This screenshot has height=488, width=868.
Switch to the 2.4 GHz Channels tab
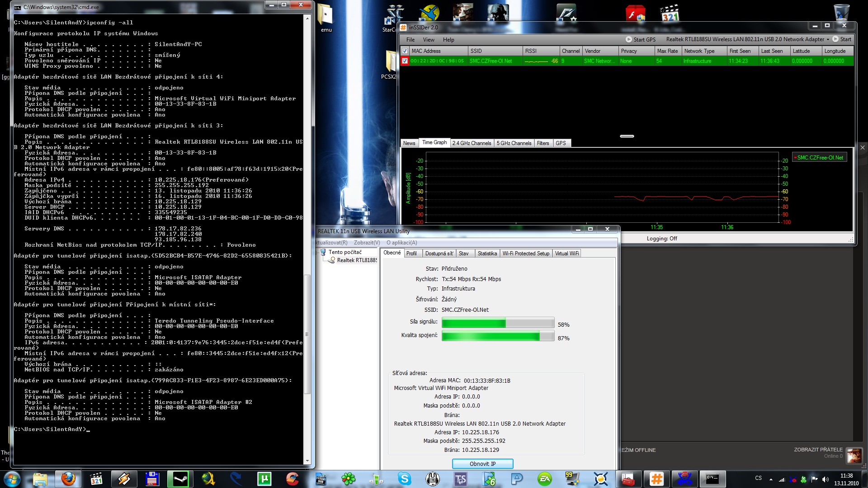point(472,143)
